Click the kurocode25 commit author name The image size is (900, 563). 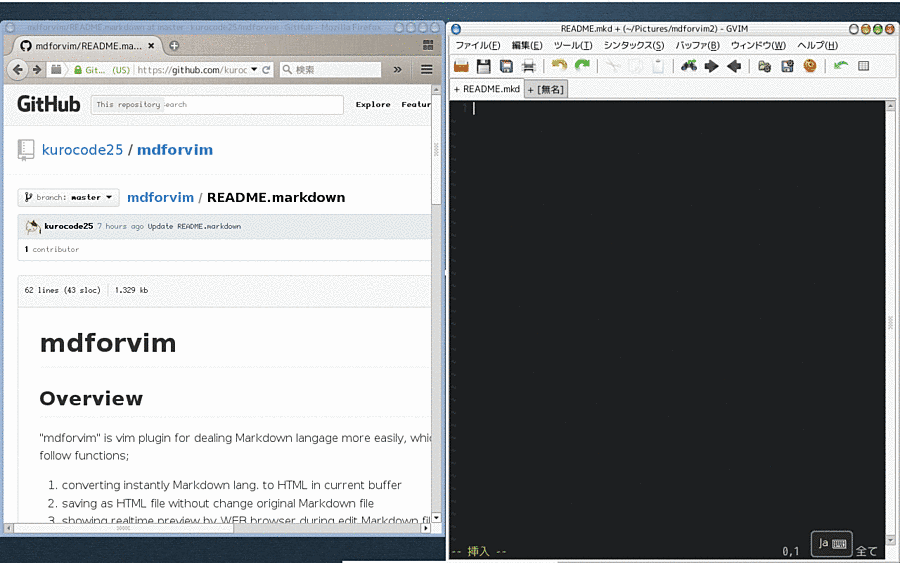click(68, 226)
